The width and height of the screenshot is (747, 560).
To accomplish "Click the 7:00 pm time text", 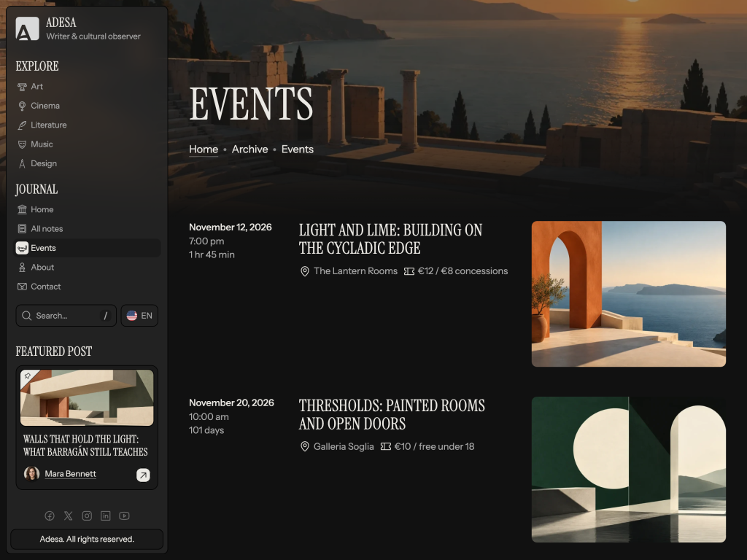I will 206,241.
